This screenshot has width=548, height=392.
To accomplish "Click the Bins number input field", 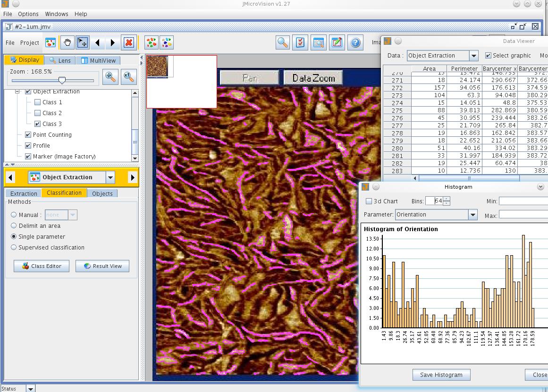I will pyautogui.click(x=434, y=201).
